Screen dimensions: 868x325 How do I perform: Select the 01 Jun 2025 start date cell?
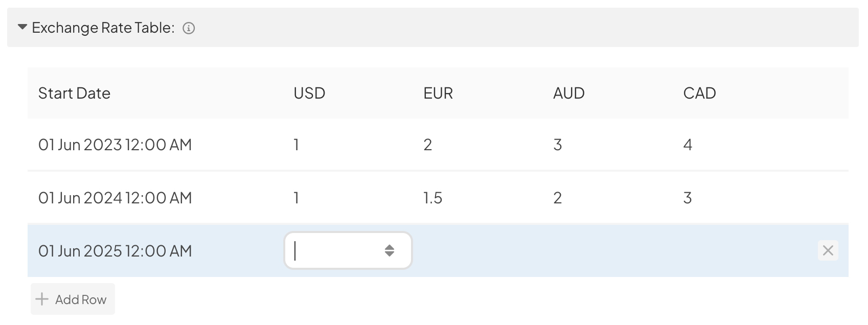click(115, 251)
